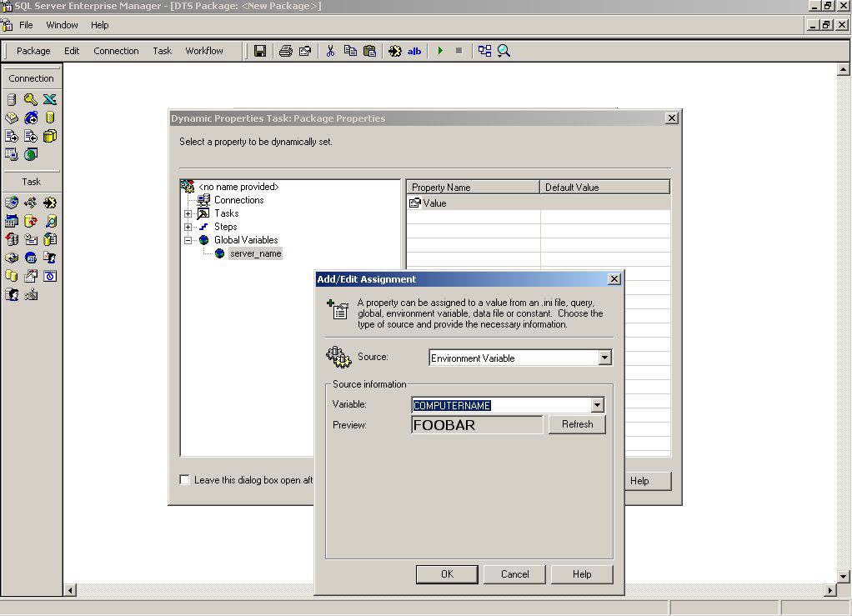Close the Add/Edit Assignment dialog
Screen dimensions: 852x616
point(614,278)
